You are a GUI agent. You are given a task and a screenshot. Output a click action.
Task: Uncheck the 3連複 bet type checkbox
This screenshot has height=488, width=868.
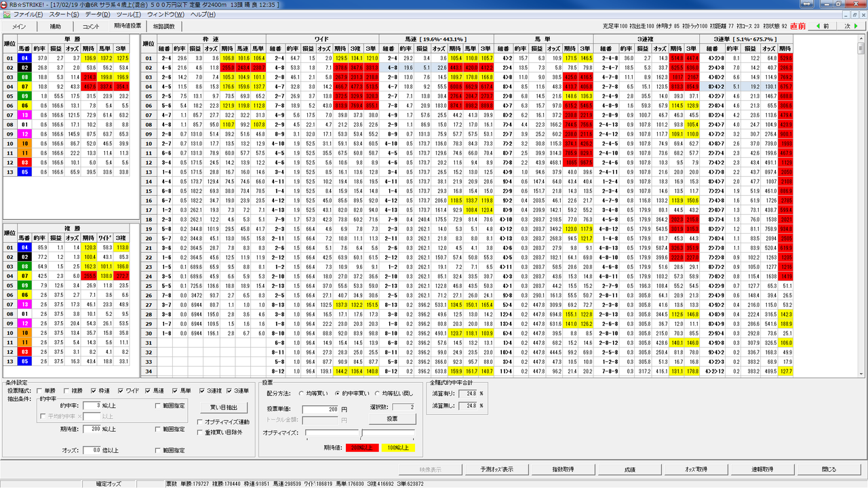[x=202, y=391]
